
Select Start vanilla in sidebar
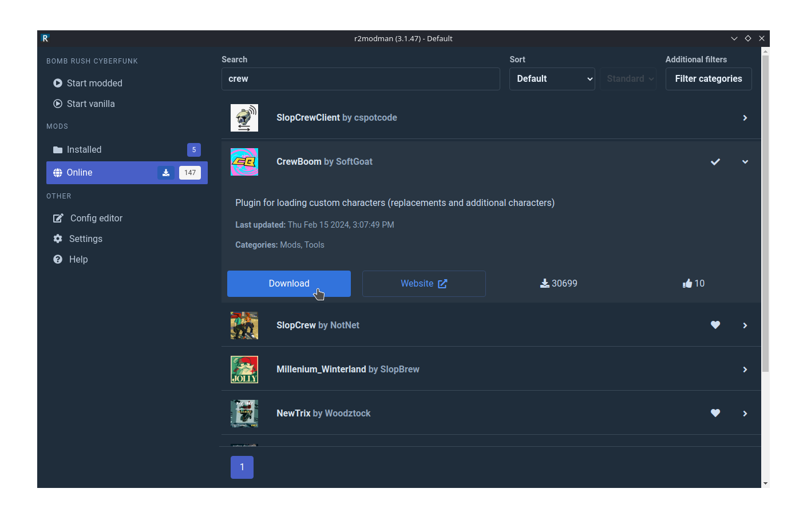(127, 104)
